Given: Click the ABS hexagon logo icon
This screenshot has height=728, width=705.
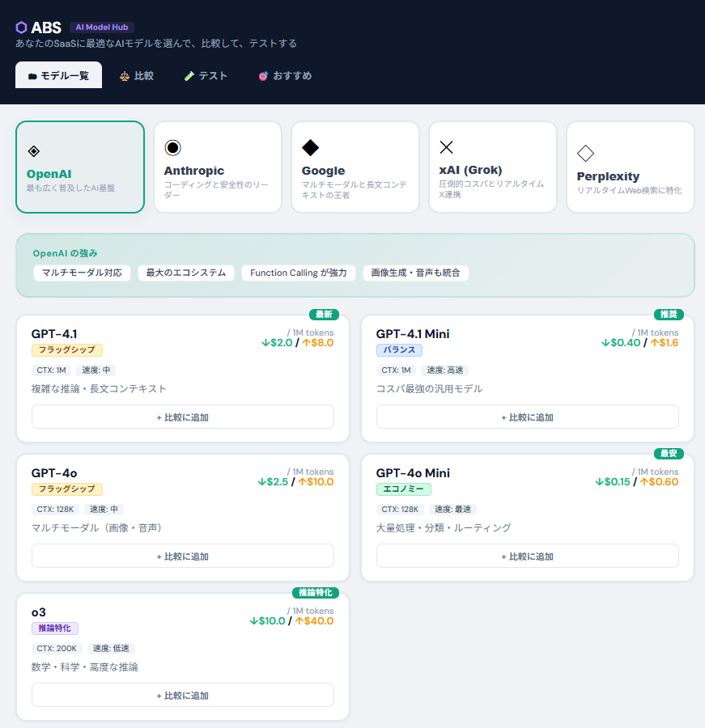Looking at the screenshot, I should point(21,28).
